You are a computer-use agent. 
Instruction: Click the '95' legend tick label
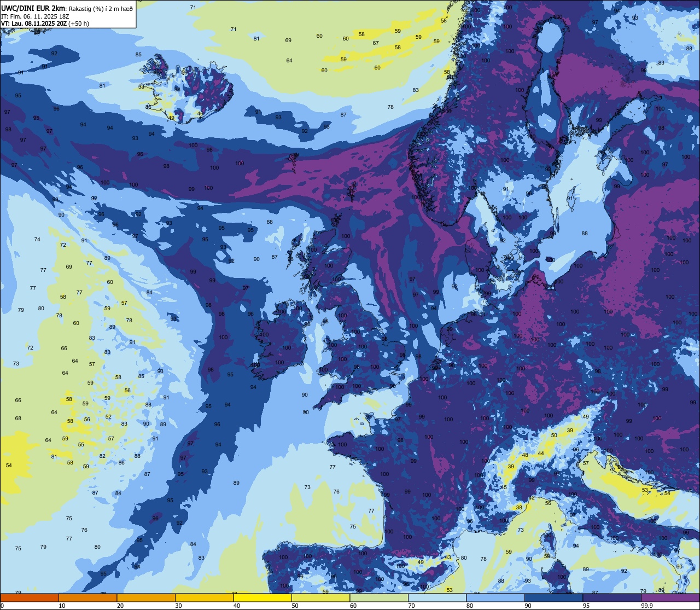click(x=586, y=606)
